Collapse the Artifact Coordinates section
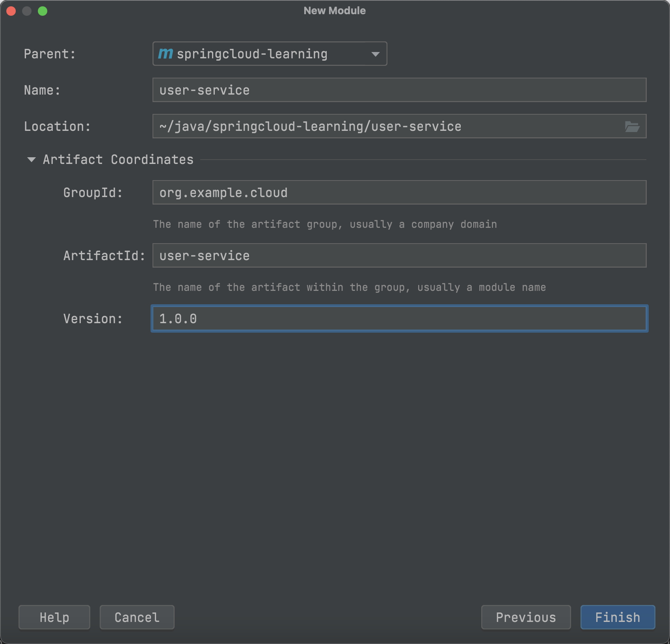Image resolution: width=670 pixels, height=644 pixels. click(31, 160)
